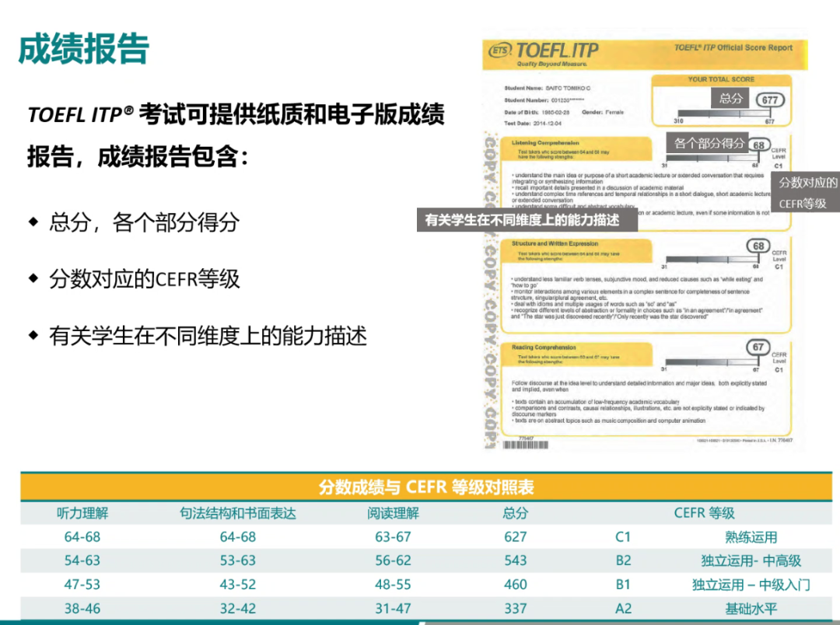Click the bullet 有关学生在不同维度上的能力描述
Screen dimensions: 840x625
click(208, 336)
